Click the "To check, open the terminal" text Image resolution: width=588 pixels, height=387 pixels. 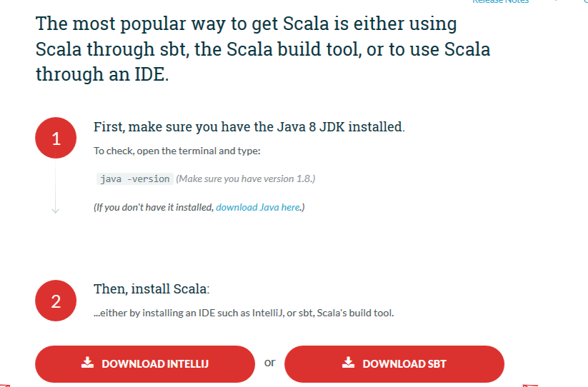[x=177, y=151]
